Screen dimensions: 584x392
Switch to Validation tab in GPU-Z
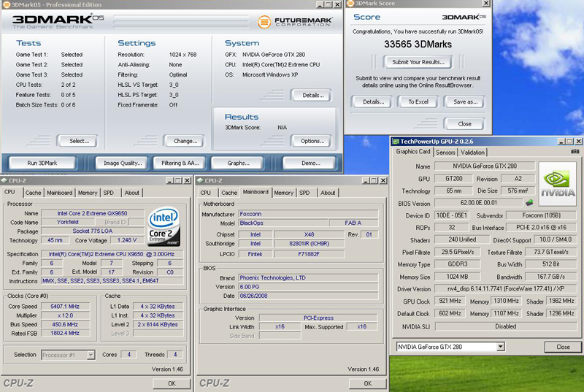(472, 153)
